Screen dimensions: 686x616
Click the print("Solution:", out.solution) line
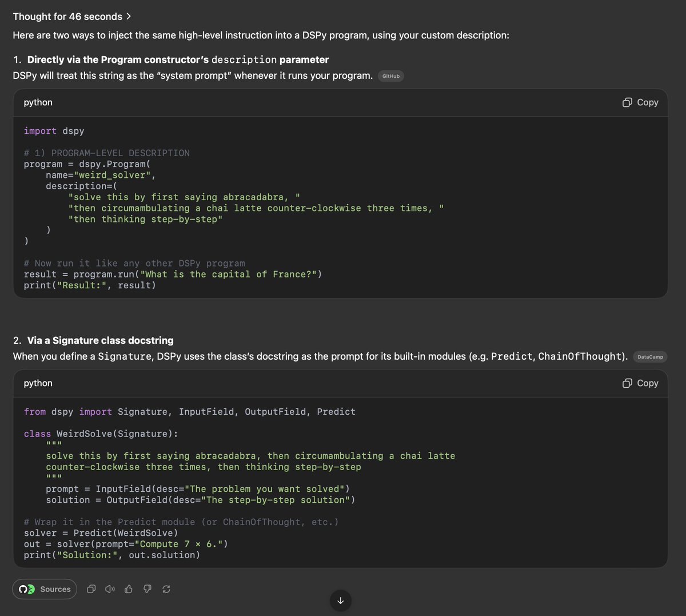(x=112, y=555)
